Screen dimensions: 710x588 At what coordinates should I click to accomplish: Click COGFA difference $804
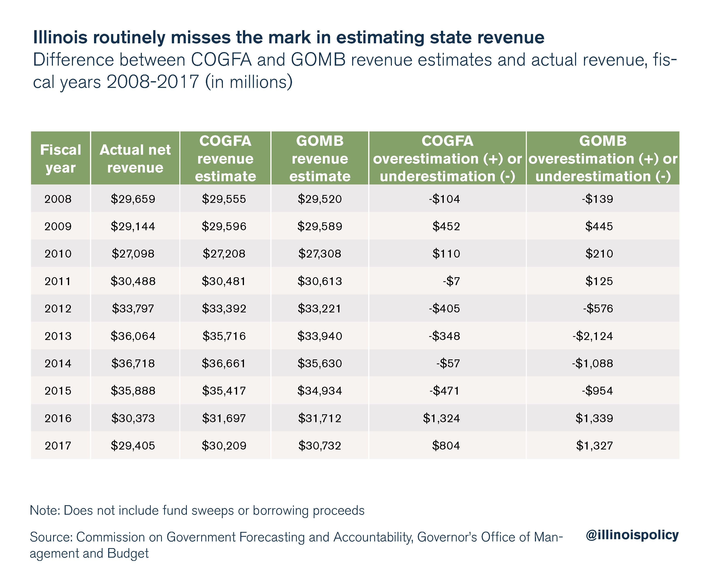pyautogui.click(x=446, y=445)
